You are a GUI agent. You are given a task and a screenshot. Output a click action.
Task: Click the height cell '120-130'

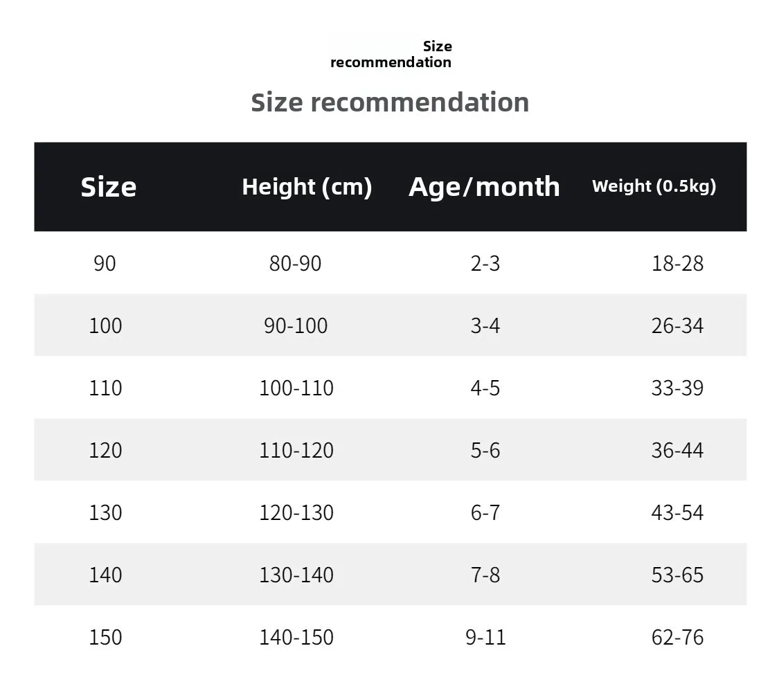[x=296, y=513]
